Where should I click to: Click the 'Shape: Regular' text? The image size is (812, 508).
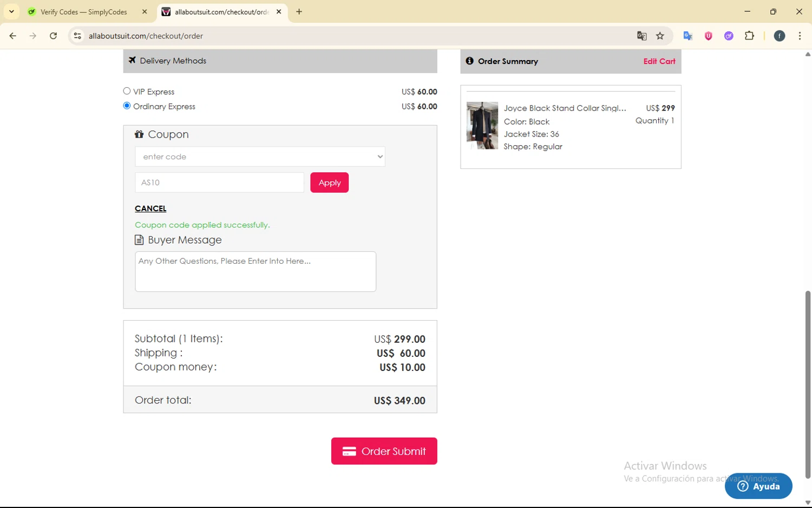533,146
